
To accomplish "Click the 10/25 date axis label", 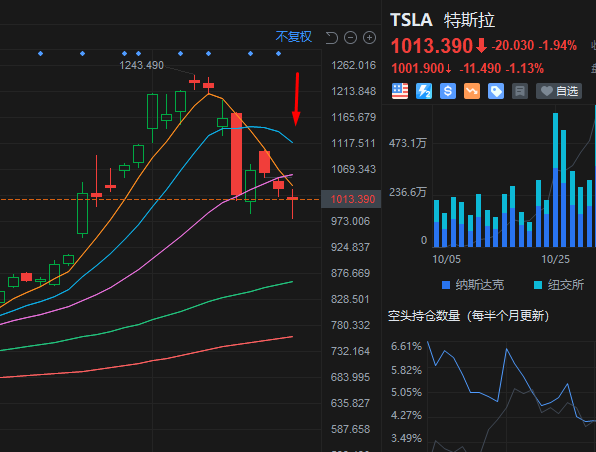I will 555,259.
